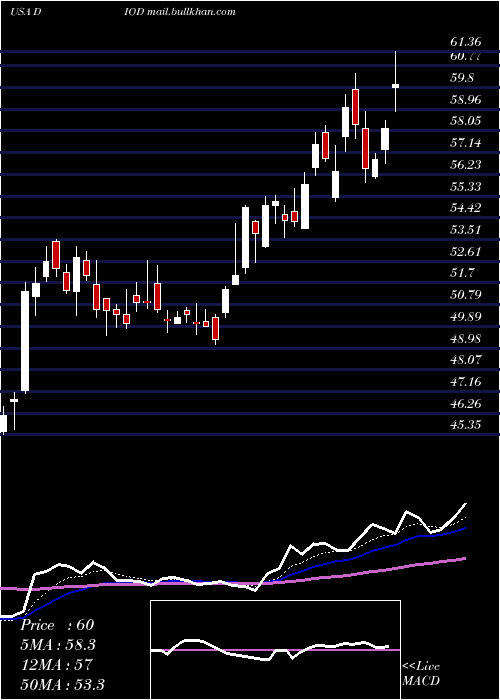Viewport: 500px width, 700px height.
Task: Click the '50MA : 53.3' readout
Action: pos(62,684)
